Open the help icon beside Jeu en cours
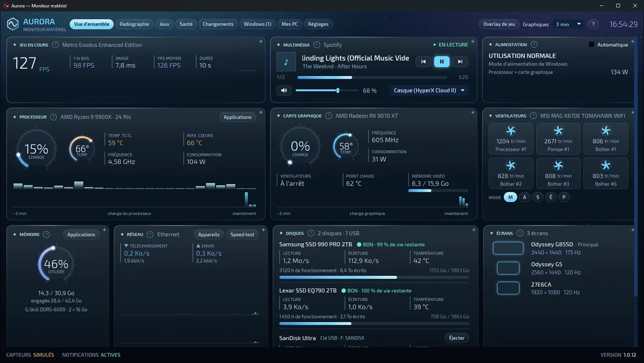644x363 pixels. click(55, 45)
